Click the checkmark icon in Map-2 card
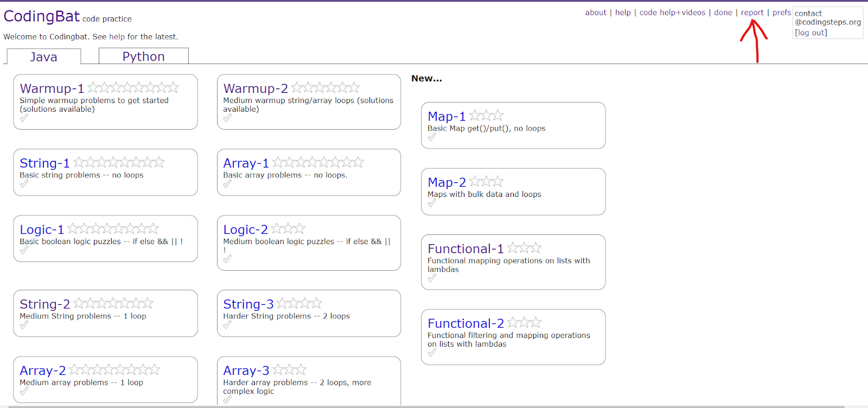The image size is (868, 408). pos(432,203)
